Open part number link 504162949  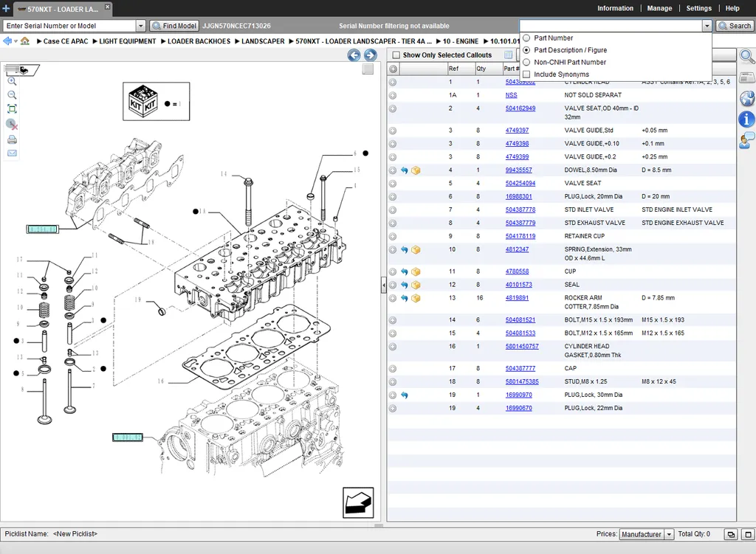coord(520,108)
